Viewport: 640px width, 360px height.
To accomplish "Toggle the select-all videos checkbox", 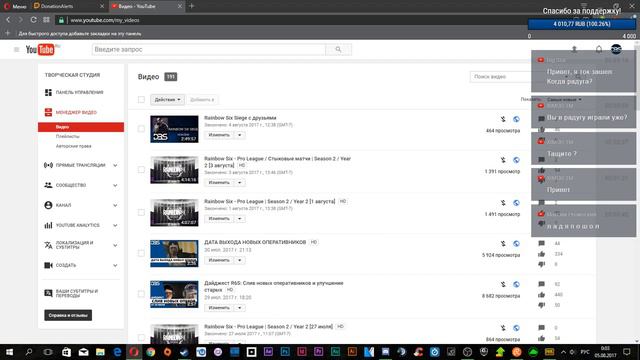I will point(141,100).
